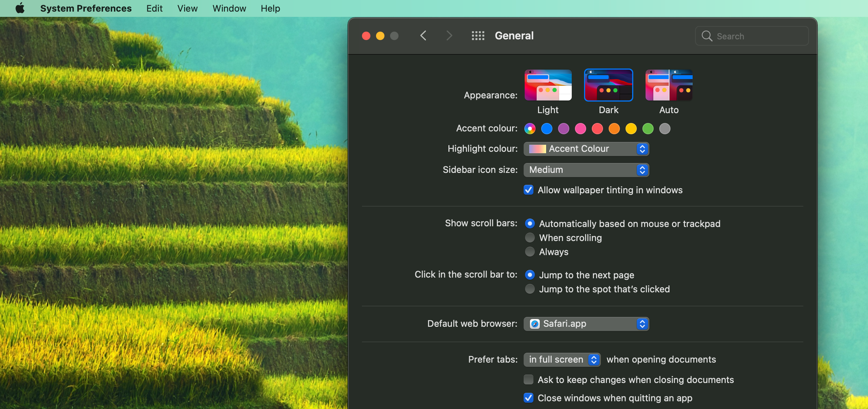Open the View menu
Image resolution: width=868 pixels, height=409 pixels.
click(187, 8)
